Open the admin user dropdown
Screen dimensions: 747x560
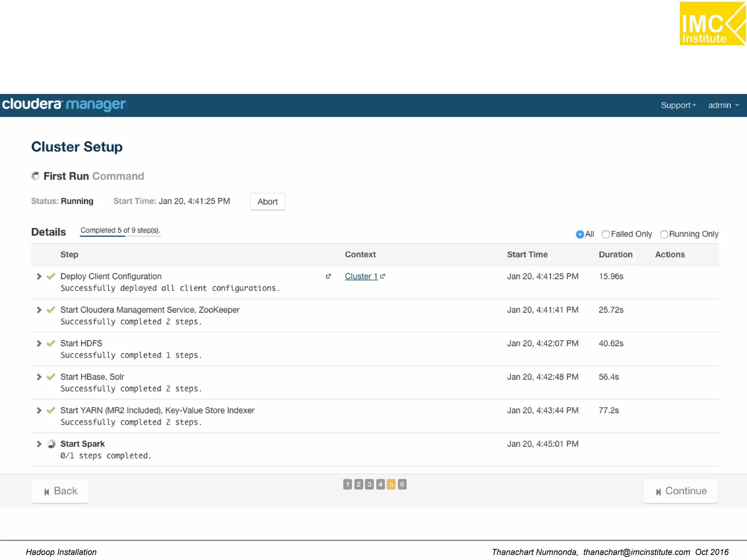[x=723, y=105]
